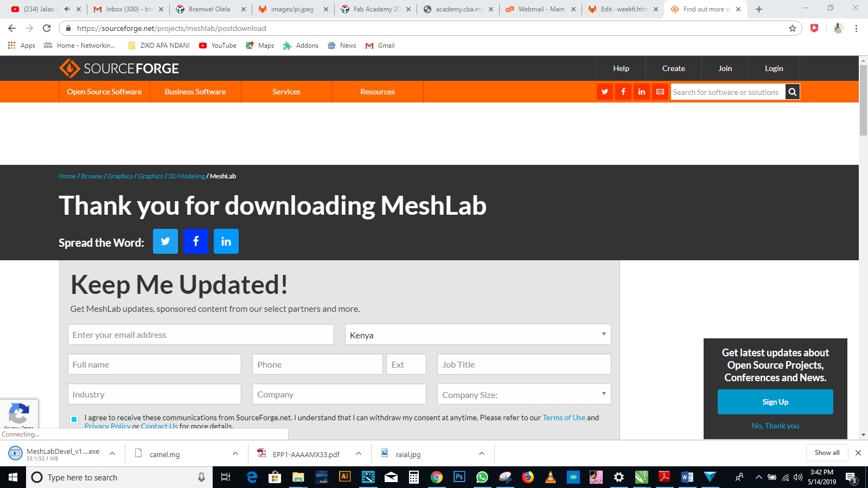Open the Company Size dropdown
The image size is (868, 488).
524,394
